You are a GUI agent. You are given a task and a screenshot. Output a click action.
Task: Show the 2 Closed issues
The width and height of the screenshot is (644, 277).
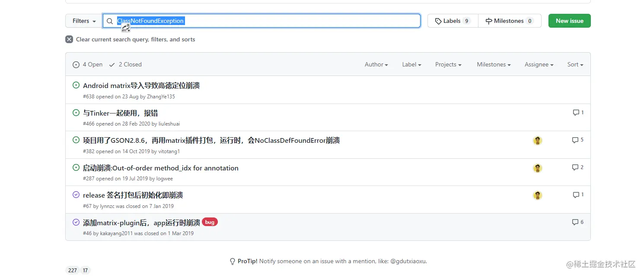[125, 64]
